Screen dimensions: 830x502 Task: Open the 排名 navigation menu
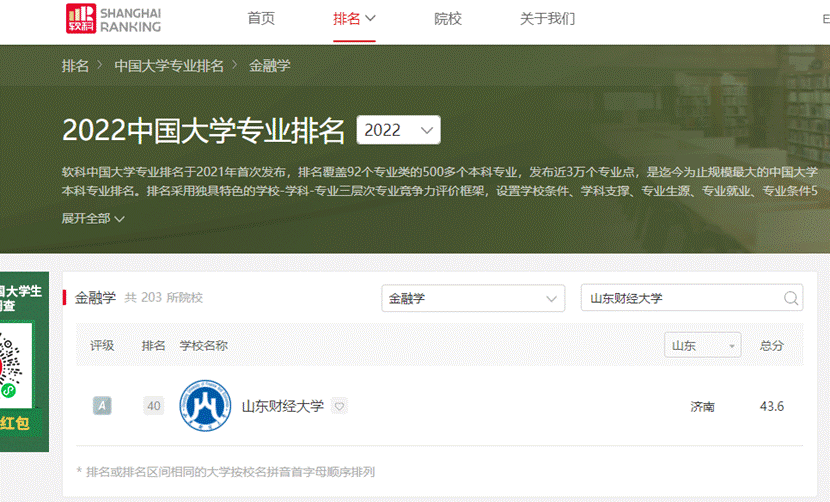(x=354, y=18)
